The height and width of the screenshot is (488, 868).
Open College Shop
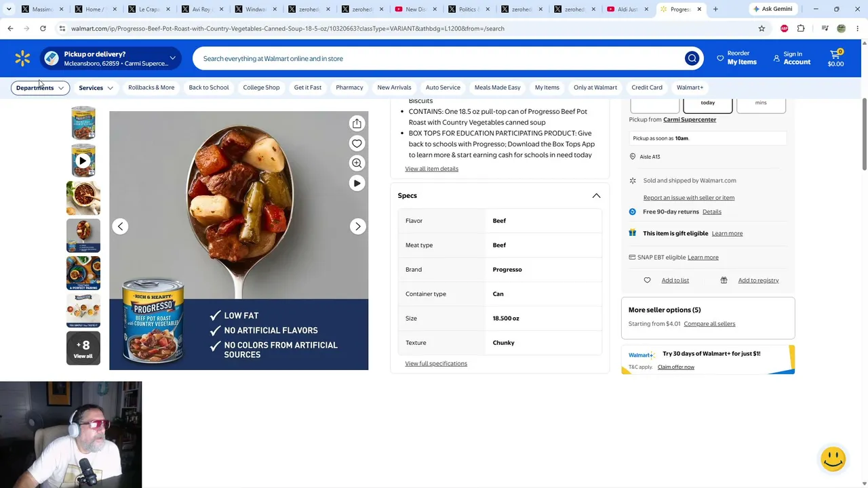[x=261, y=87]
